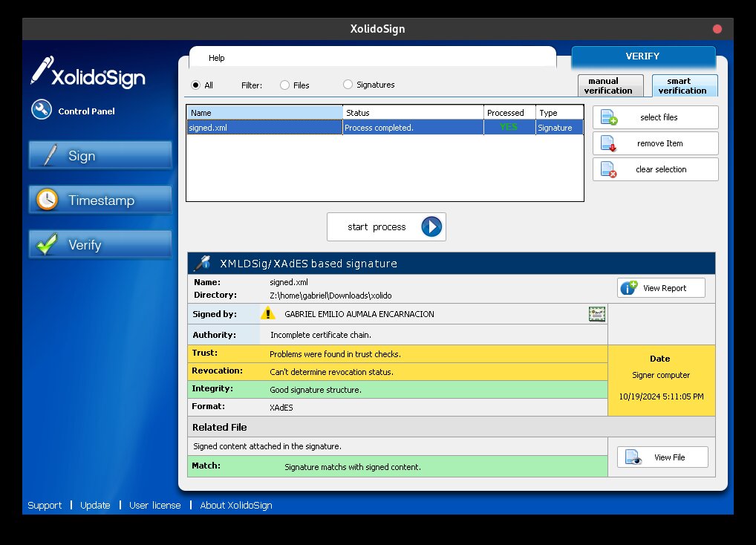756x545 pixels.
Task: Open the About XolidoSign link
Action: [x=236, y=505]
